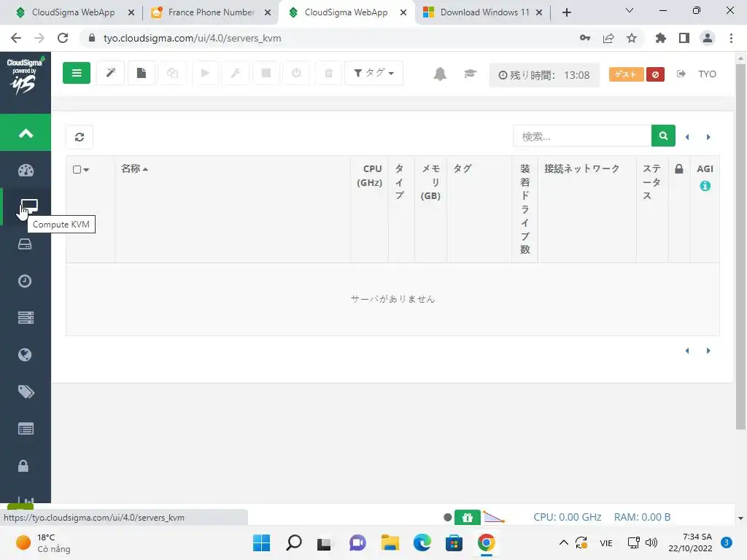Refresh the server list
The image size is (747, 560).
(80, 137)
